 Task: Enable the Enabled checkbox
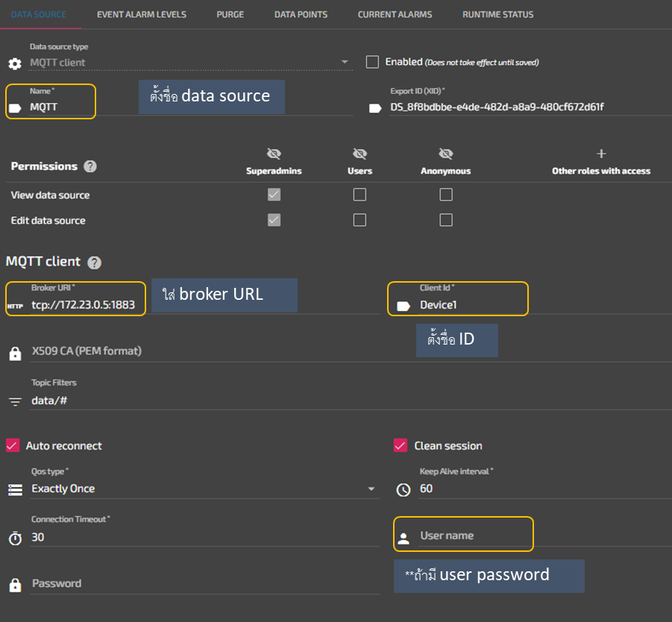(x=372, y=62)
